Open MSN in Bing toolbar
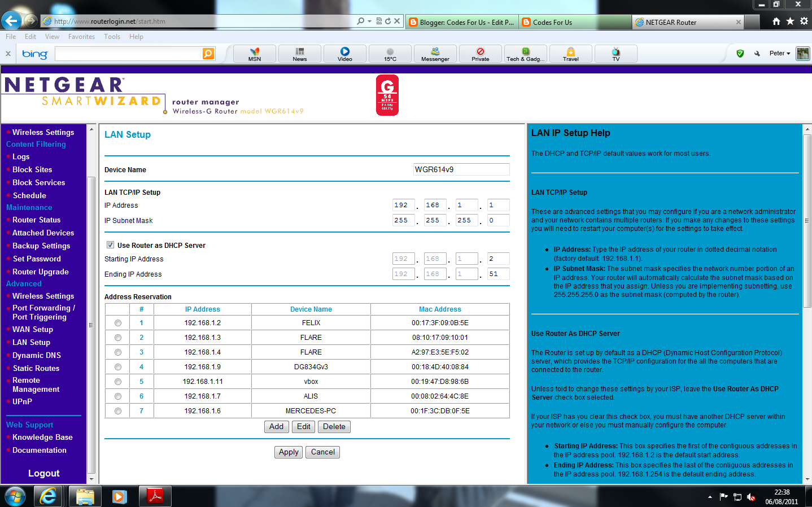The height and width of the screenshot is (507, 812). [255, 54]
